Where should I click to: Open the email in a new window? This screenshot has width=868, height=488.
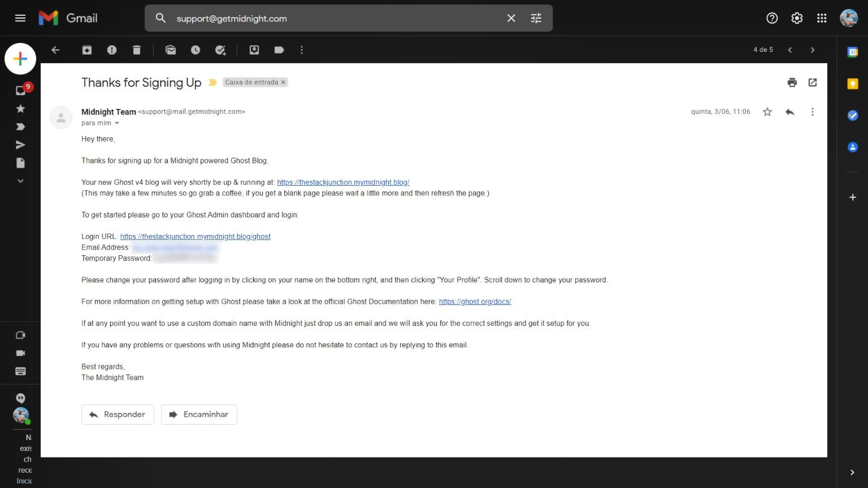click(813, 82)
